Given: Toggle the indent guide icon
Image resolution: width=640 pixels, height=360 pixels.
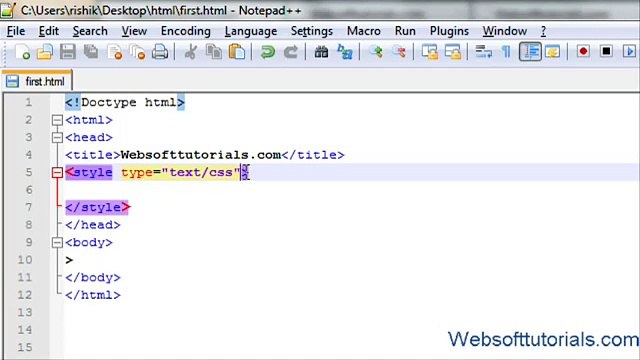Looking at the screenshot, I should [530, 52].
